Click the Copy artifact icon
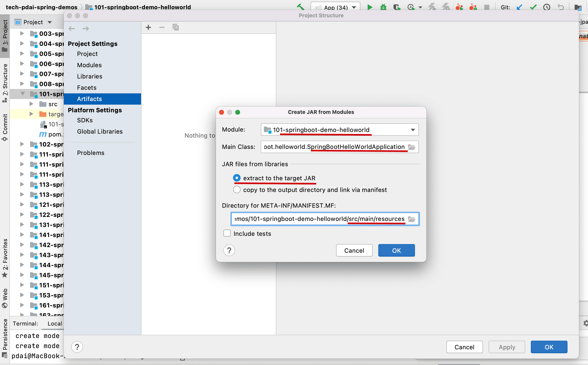The height and width of the screenshot is (365, 588). [x=175, y=28]
